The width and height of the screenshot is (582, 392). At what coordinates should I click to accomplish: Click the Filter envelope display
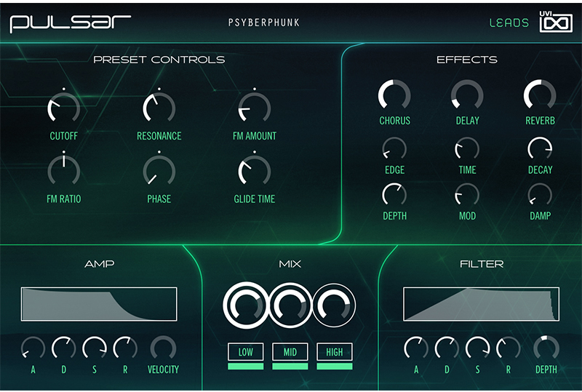[481, 304]
